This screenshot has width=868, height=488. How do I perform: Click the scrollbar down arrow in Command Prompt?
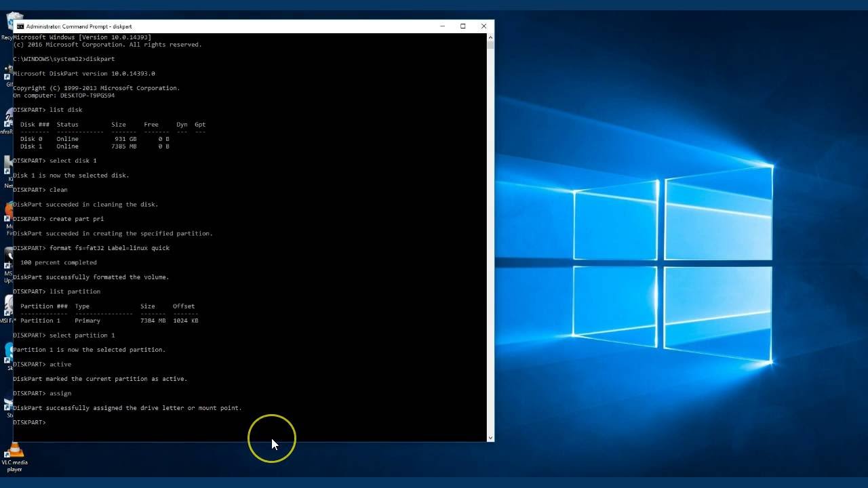[x=490, y=438]
